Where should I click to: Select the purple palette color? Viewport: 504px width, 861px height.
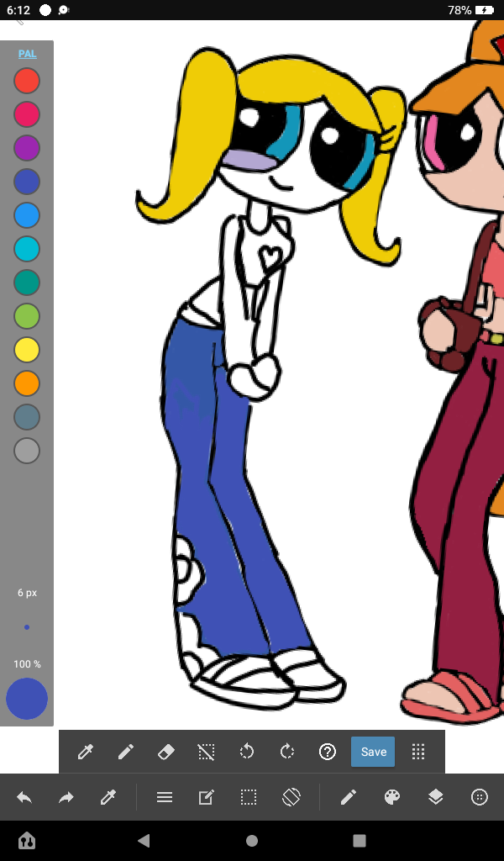tap(27, 148)
